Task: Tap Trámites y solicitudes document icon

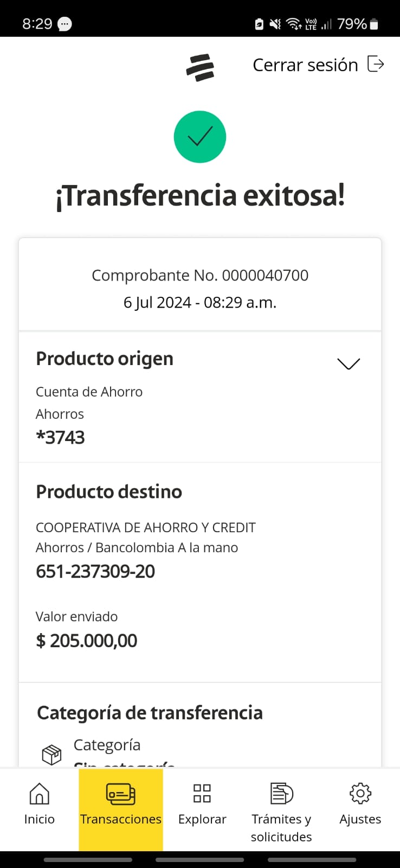Action: tap(281, 793)
